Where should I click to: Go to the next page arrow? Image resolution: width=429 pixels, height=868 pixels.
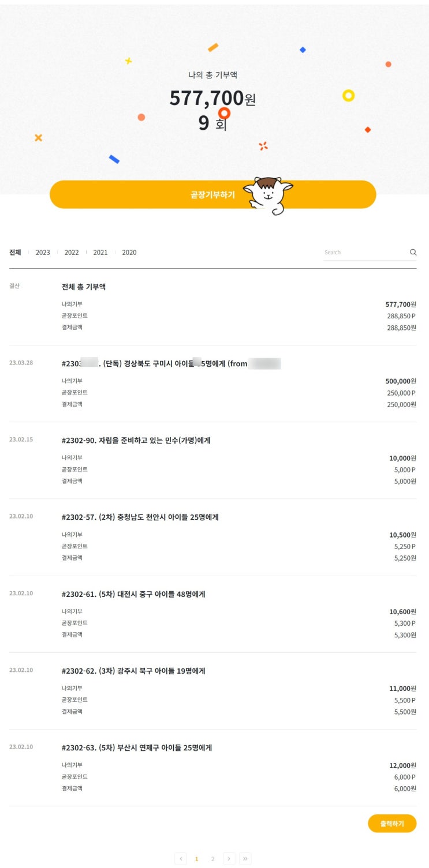pyautogui.click(x=229, y=859)
